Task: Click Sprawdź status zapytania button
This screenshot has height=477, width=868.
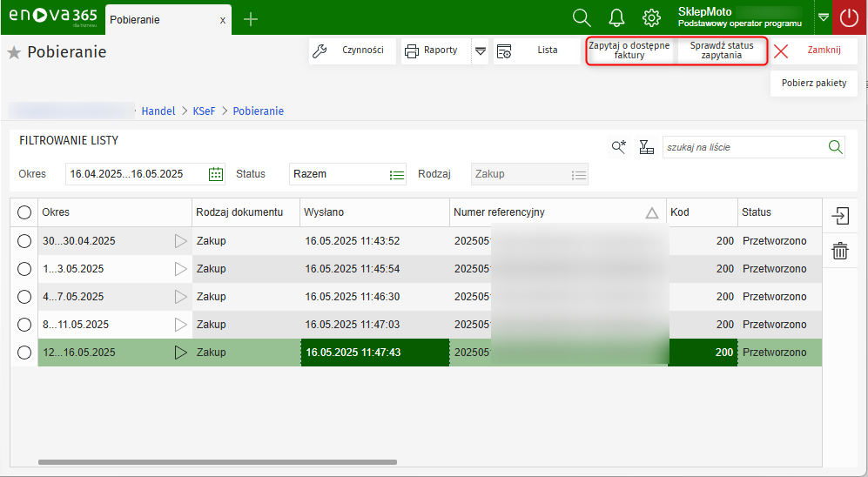Action: (722, 50)
